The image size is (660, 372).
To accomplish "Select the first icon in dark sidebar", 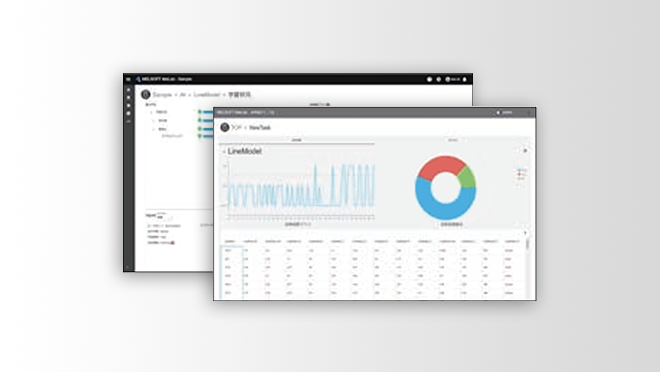I will point(129,90).
